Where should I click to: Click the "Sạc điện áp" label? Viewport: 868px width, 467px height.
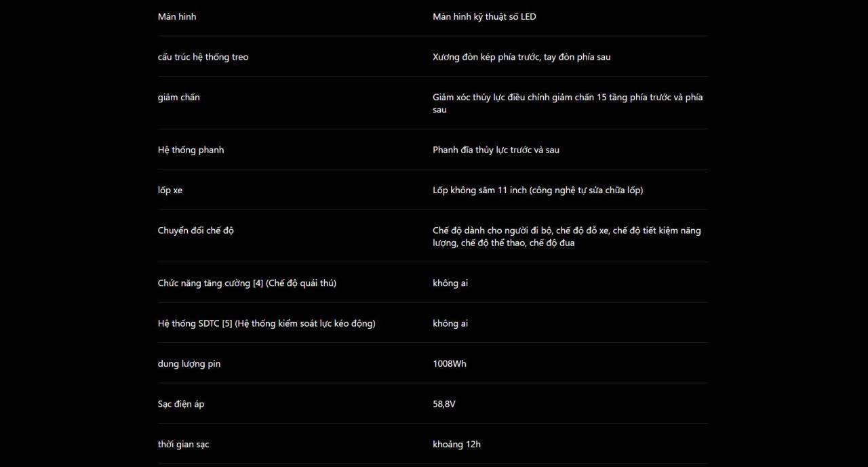tap(181, 404)
